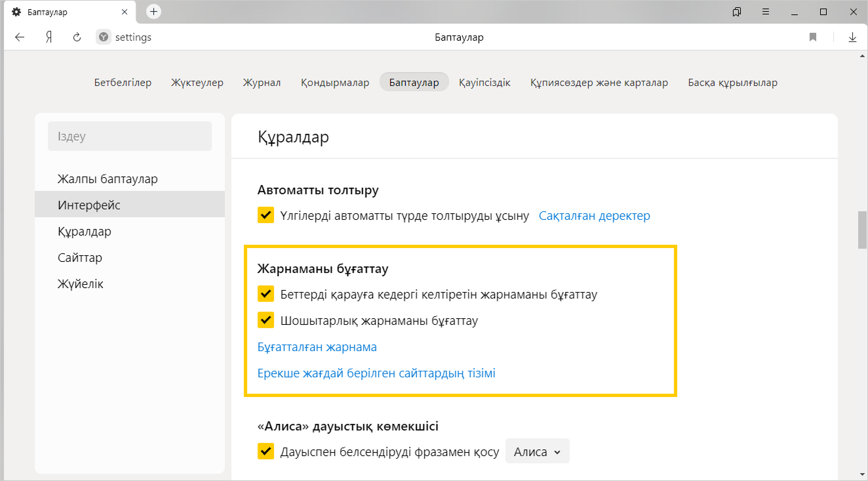Open the bookmarks panel icon in title bar
The height and width of the screenshot is (481, 868).
[737, 12]
